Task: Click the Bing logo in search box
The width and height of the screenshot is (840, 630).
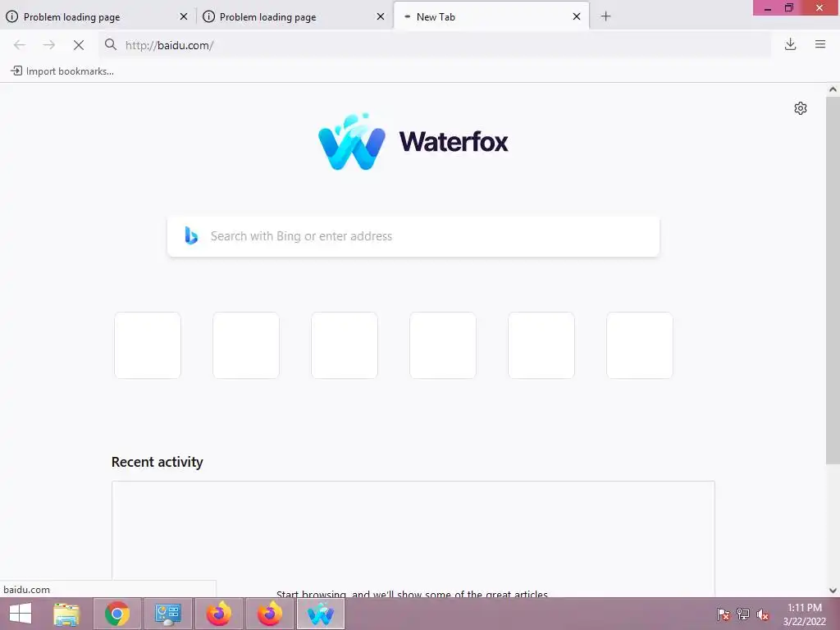Action: 191,235
